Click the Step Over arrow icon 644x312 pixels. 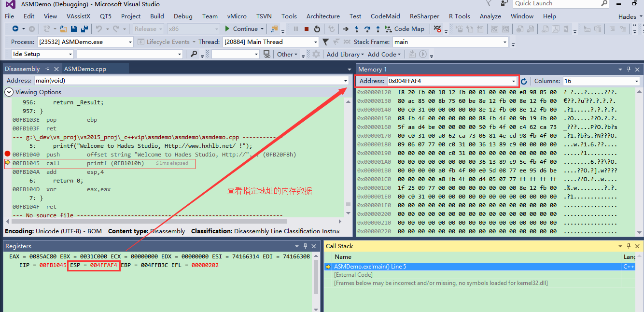(x=367, y=29)
